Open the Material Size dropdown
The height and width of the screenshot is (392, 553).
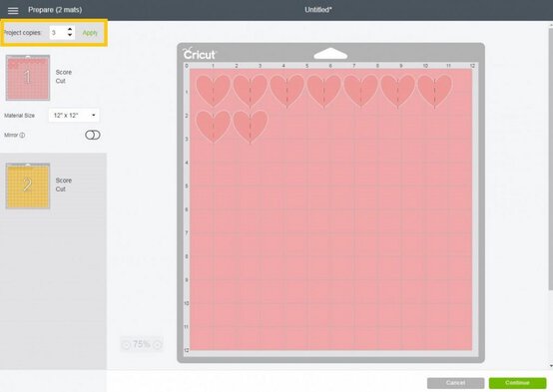coord(74,116)
